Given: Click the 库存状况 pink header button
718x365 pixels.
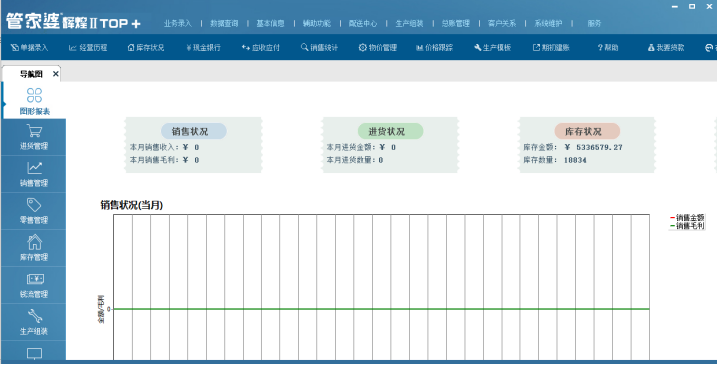Looking at the screenshot, I should tap(587, 131).
